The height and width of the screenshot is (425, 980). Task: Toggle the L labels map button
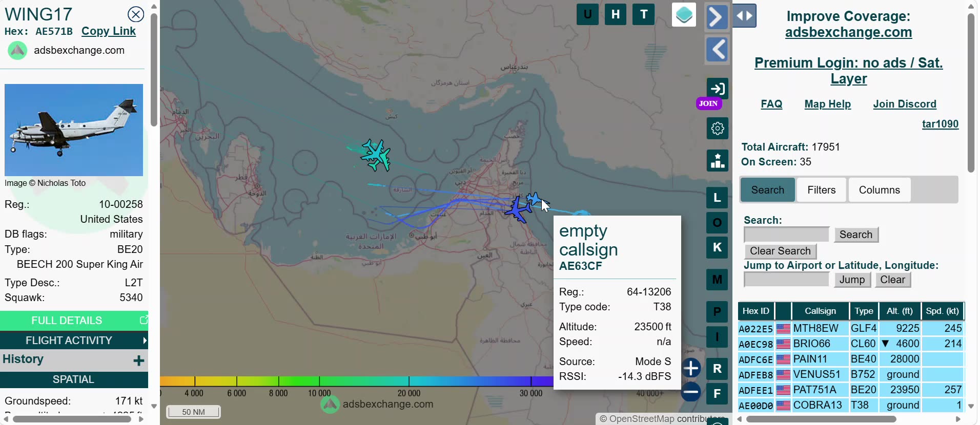pyautogui.click(x=717, y=197)
